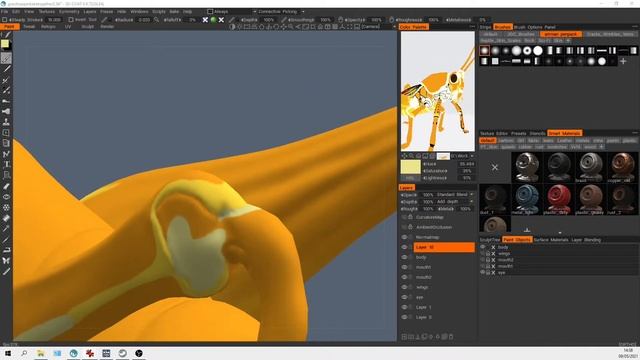Delete layer using trash icon in Layers footer
Screen dimensions: 640x360
451,337
